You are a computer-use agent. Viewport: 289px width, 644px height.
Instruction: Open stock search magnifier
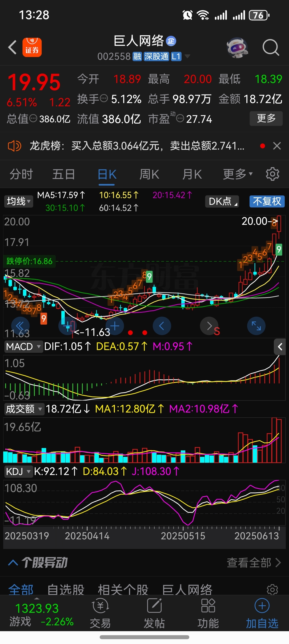[271, 48]
